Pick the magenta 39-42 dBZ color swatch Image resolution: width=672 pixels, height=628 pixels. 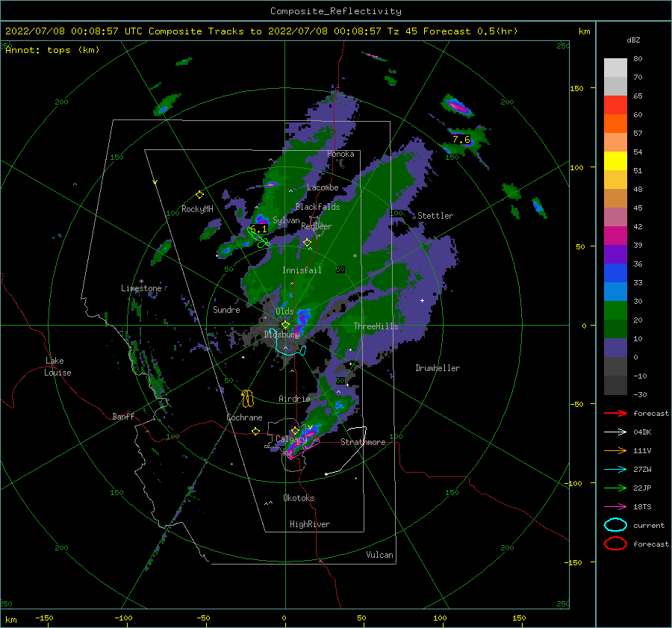[x=615, y=236]
